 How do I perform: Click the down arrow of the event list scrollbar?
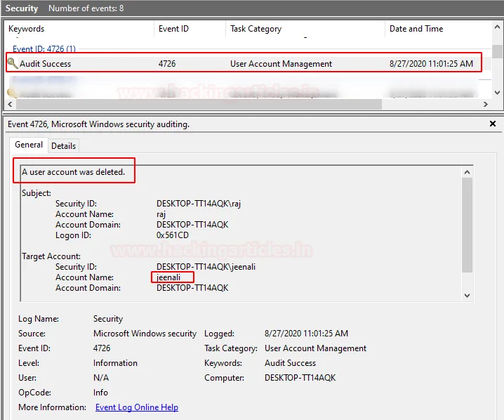click(497, 93)
